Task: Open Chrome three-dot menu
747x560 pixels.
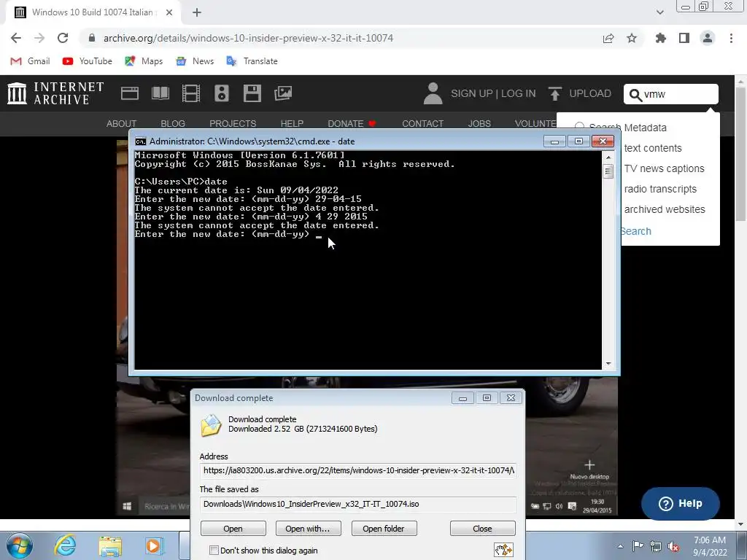Action: click(731, 38)
